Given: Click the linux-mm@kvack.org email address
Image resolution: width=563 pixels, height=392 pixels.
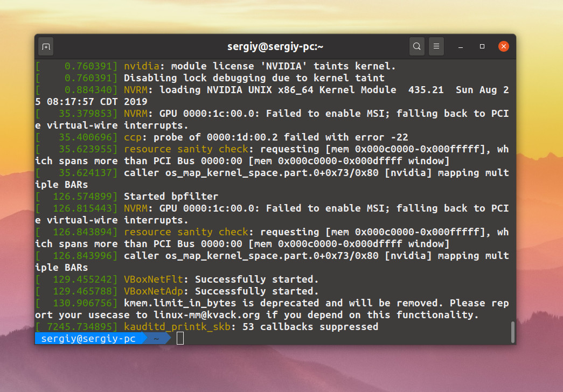Looking at the screenshot, I should click(x=206, y=315).
